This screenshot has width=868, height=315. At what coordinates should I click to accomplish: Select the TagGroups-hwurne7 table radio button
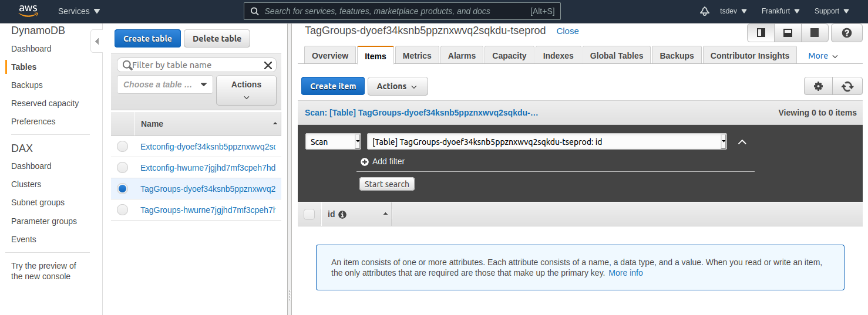coord(122,209)
